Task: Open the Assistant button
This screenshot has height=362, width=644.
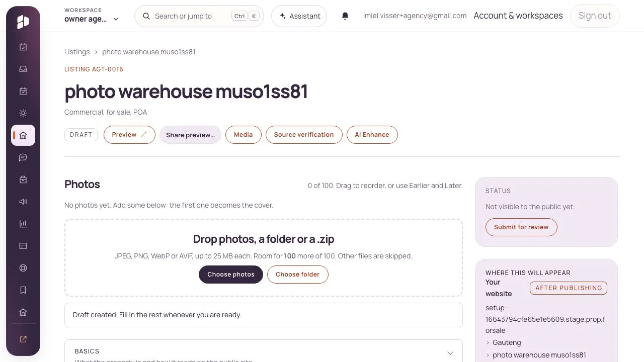Action: (x=299, y=16)
